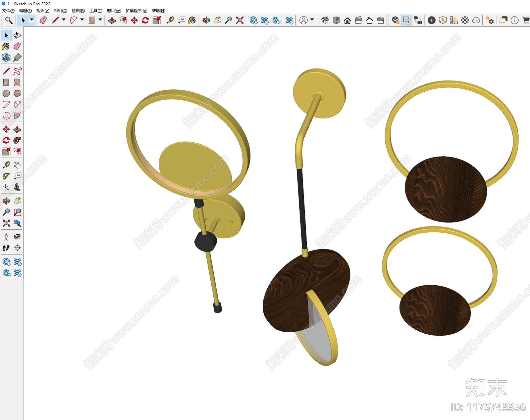Expand the Rectangle shape dropdown arrow
This screenshot has width=530, height=420.
click(100, 20)
